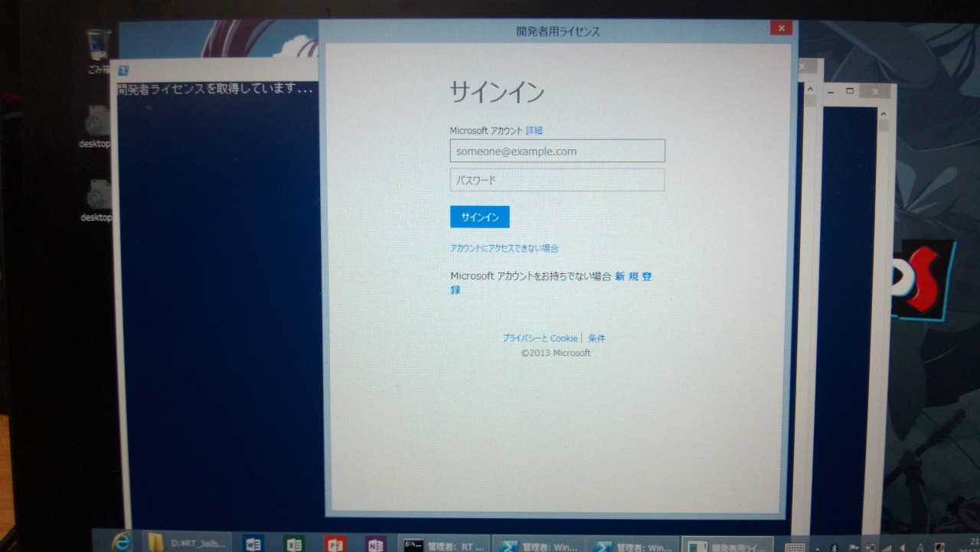Select the lower desktop file icon
Viewport: 980px width, 552px height.
(97, 201)
